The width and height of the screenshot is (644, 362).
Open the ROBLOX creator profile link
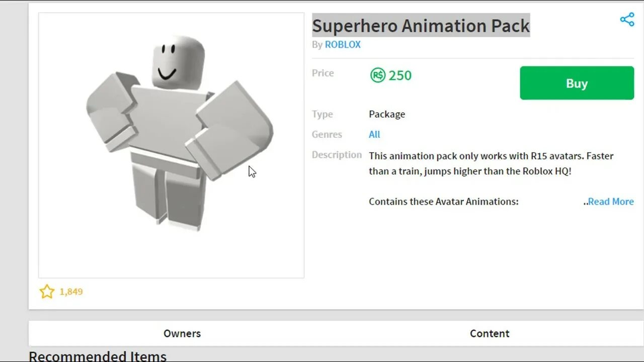(x=343, y=44)
